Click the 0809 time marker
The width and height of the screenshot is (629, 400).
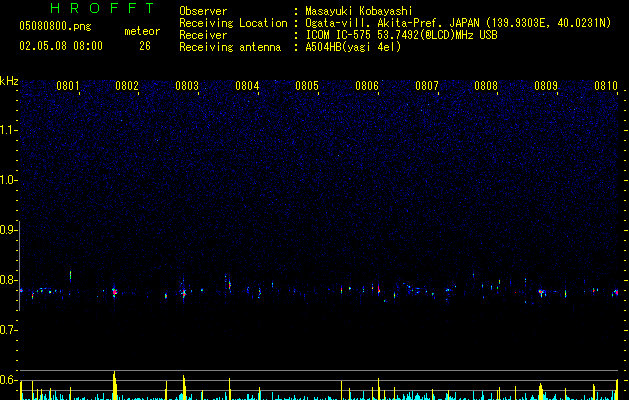[x=546, y=86]
